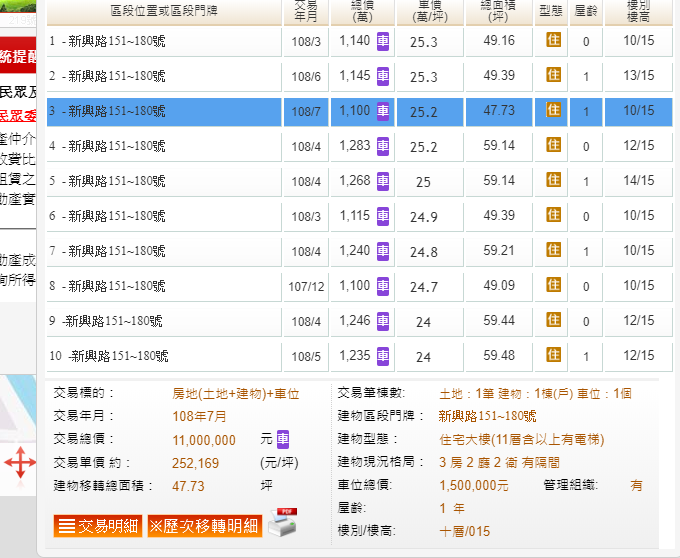680x558 pixels.
Task: Open 交易明細 transaction details button
Action: [x=98, y=526]
